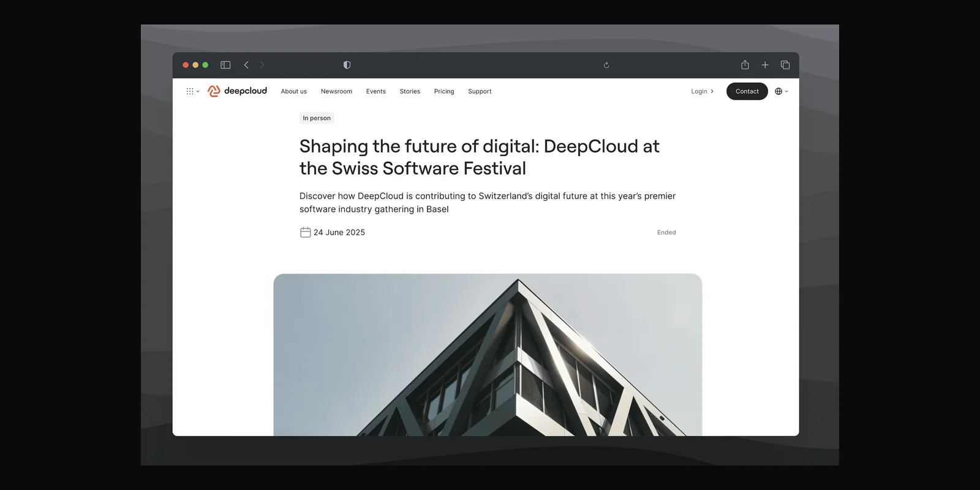Open the Newsroom menu item
Screen dimensions: 980x490
pos(336,91)
